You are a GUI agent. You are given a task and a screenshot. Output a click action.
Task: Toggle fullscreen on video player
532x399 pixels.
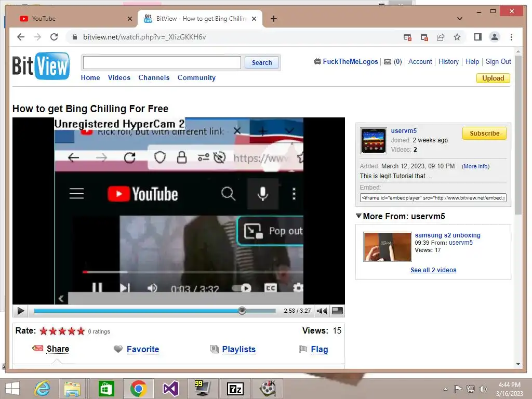tap(337, 311)
